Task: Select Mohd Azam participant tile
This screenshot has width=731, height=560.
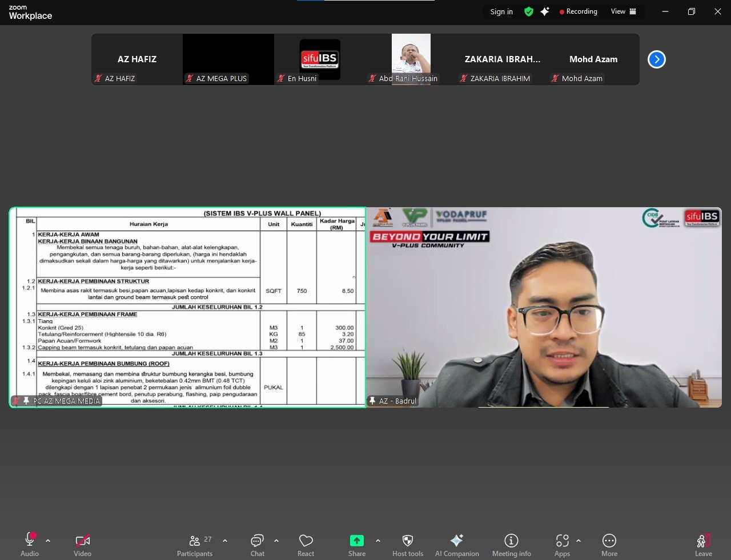Action: 594,59
